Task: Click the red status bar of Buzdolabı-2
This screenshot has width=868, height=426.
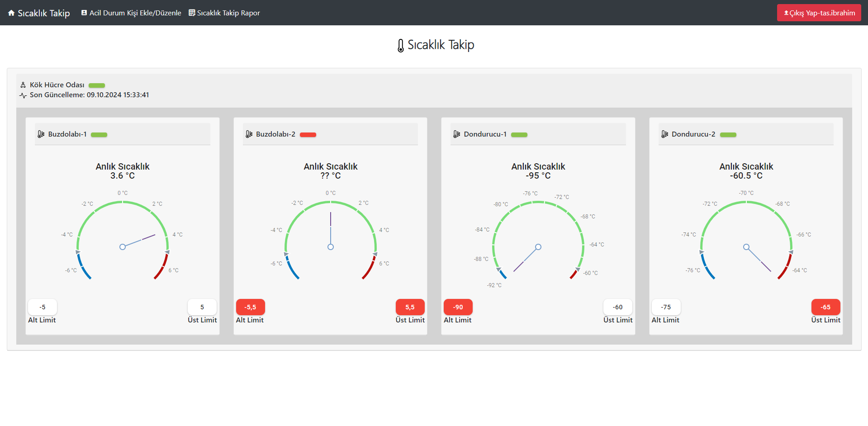Action: click(x=308, y=135)
